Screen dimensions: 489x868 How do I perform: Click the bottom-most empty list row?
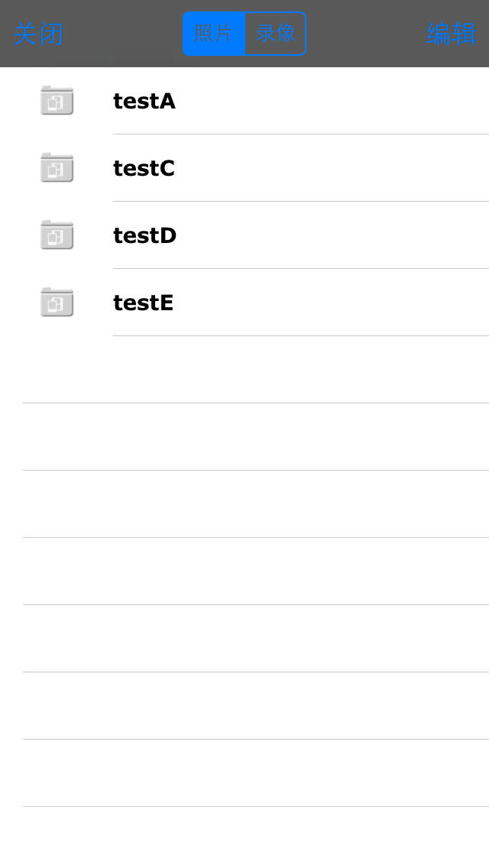[244, 837]
